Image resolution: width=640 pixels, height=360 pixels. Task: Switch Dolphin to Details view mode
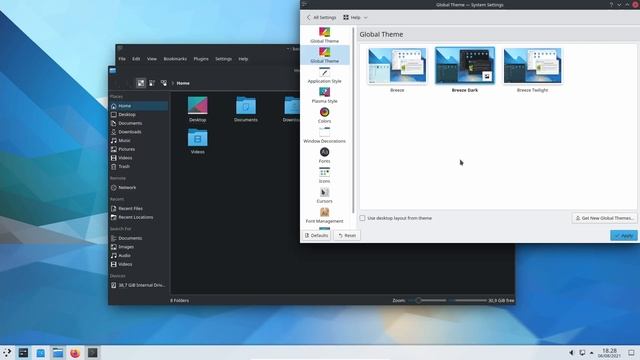164,83
